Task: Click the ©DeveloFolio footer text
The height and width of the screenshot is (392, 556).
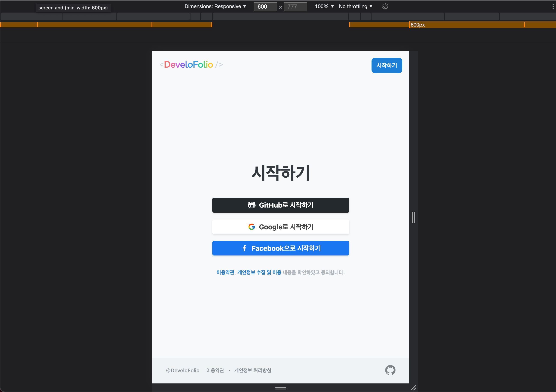Action: [183, 370]
